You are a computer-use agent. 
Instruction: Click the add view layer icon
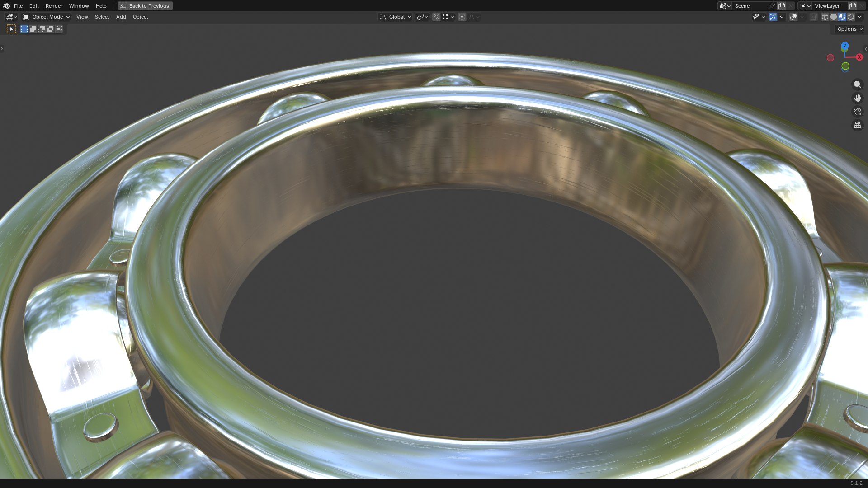853,6
